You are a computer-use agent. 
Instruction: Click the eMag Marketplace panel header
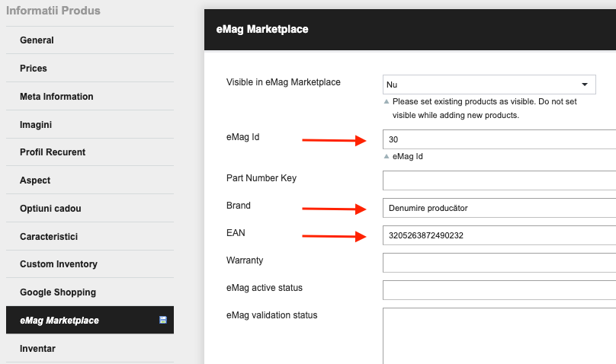pos(410,30)
